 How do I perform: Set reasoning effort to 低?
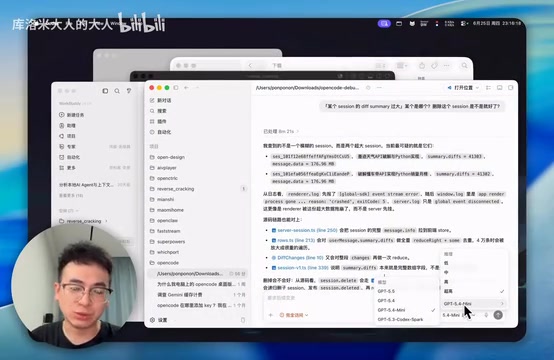pyautogui.click(x=474, y=263)
